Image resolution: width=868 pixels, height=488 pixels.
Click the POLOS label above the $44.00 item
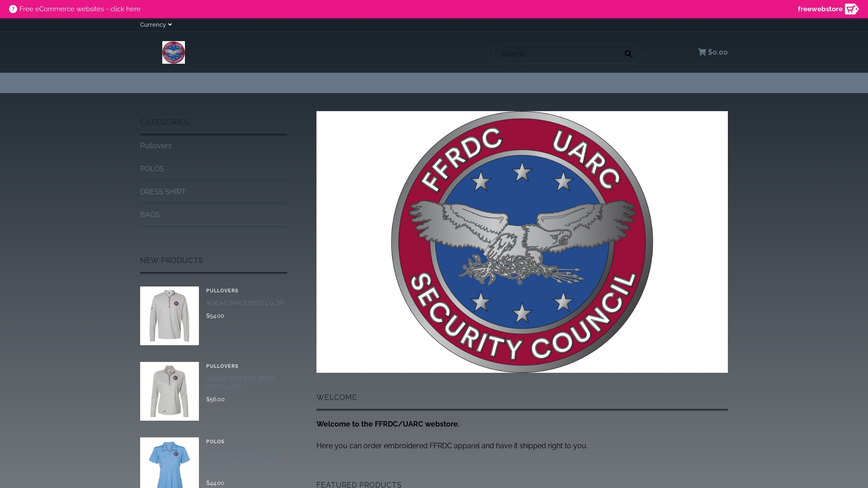pos(215,441)
